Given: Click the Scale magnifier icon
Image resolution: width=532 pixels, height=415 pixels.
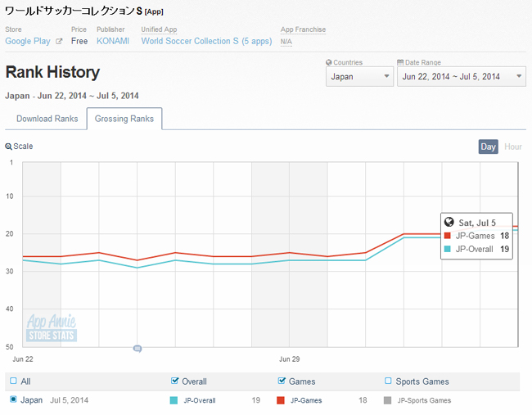Looking at the screenshot, I should (x=9, y=147).
